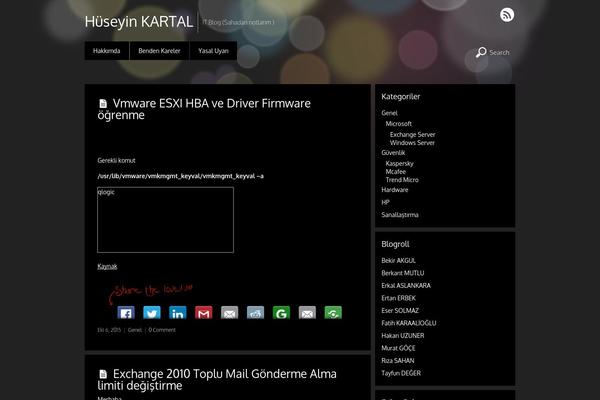Share the post on Reddit
Screen dimensions: 600x400
pos(255,313)
